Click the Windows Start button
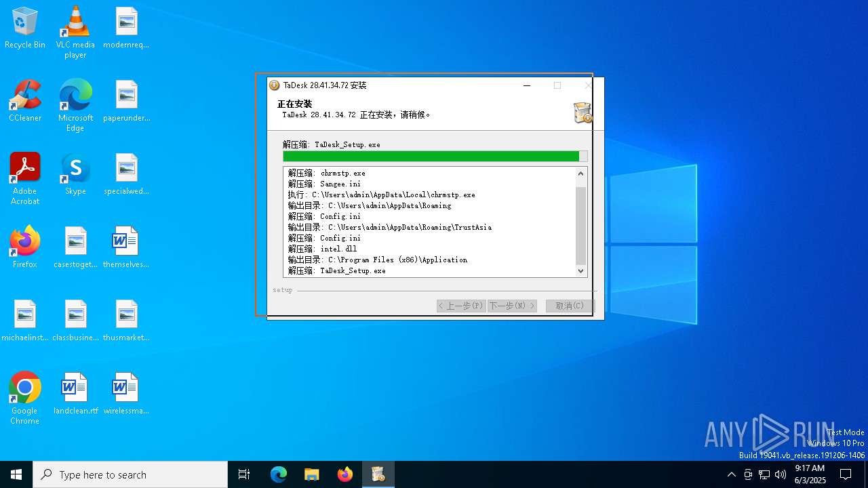Screen dimensions: 868x488 pyautogui.click(x=16, y=474)
